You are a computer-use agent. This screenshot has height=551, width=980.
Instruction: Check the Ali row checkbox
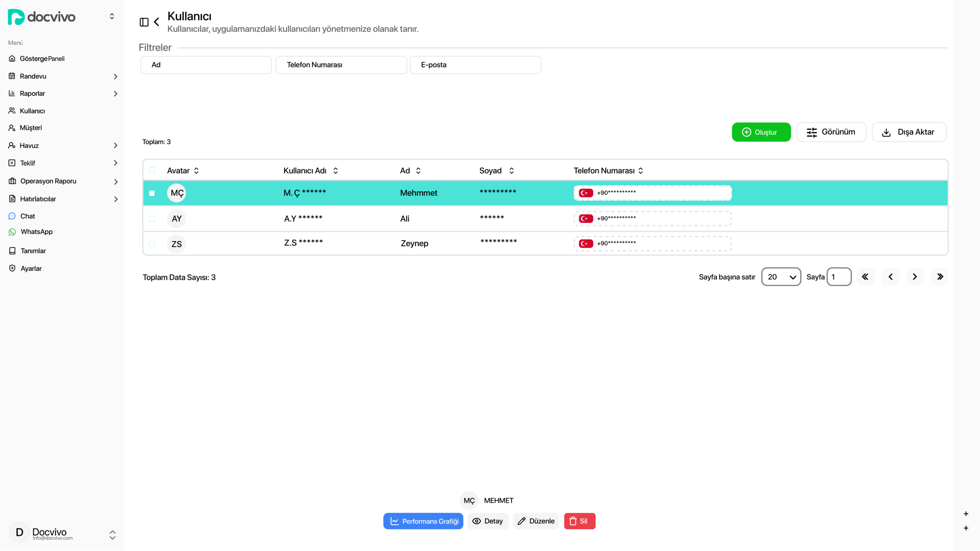(x=152, y=218)
